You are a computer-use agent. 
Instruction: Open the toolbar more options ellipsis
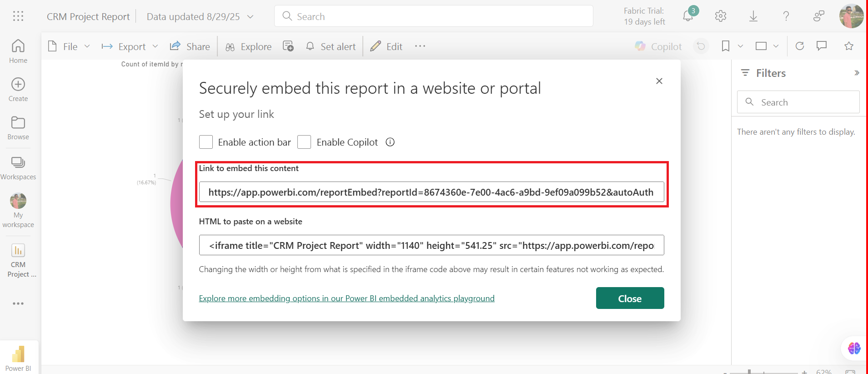point(420,46)
